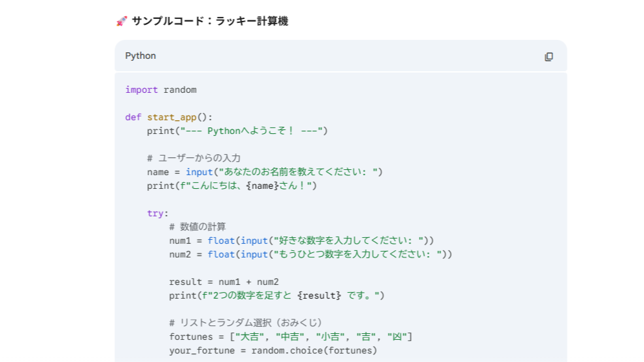Click the result = num1 + num2 line
The image size is (644, 362).
click(x=224, y=282)
